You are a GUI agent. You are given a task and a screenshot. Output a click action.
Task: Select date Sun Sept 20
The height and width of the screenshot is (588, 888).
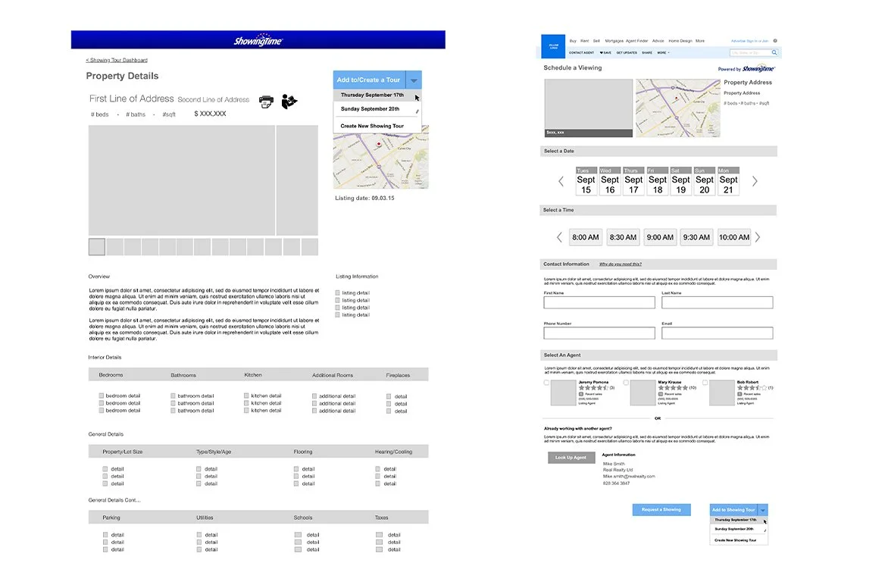(705, 181)
